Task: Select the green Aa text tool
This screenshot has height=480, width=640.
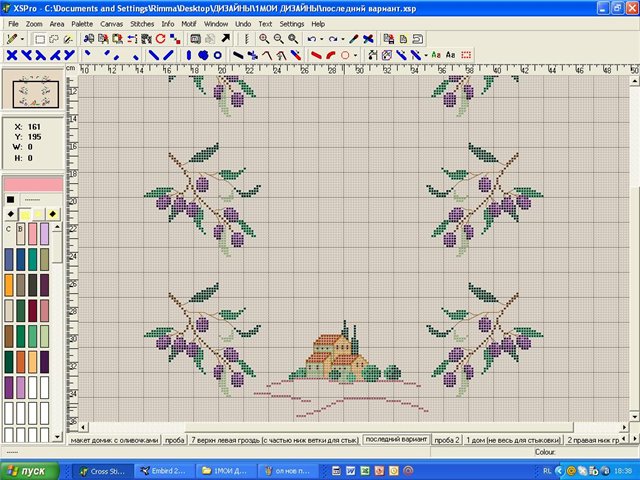Action: coord(435,54)
